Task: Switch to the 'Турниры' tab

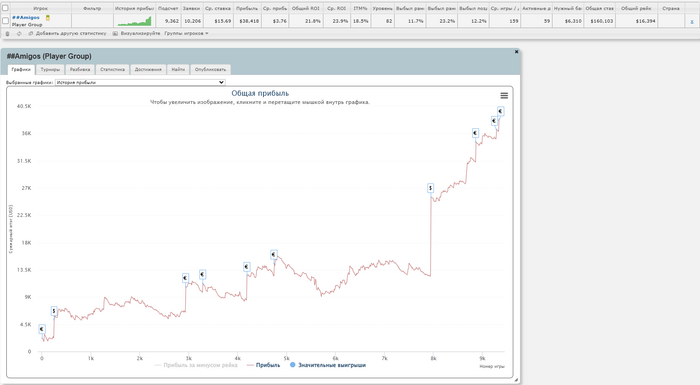Action: [x=50, y=69]
